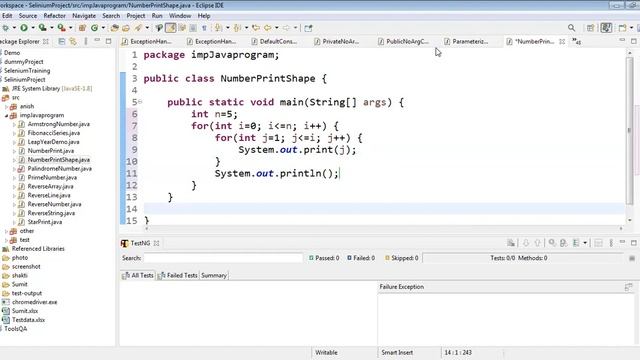640x360 pixels.
Task: Toggle Mark Occurrences highlighted icon
Action: tap(171, 28)
